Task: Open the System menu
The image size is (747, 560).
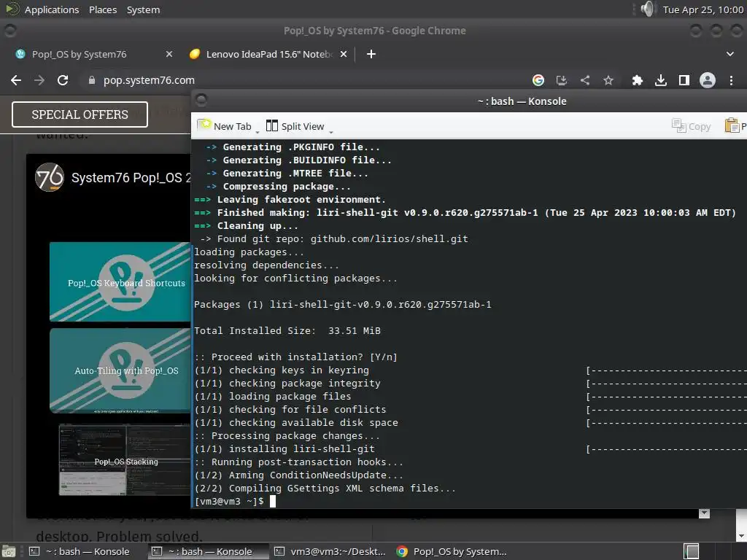Action: pos(144,9)
